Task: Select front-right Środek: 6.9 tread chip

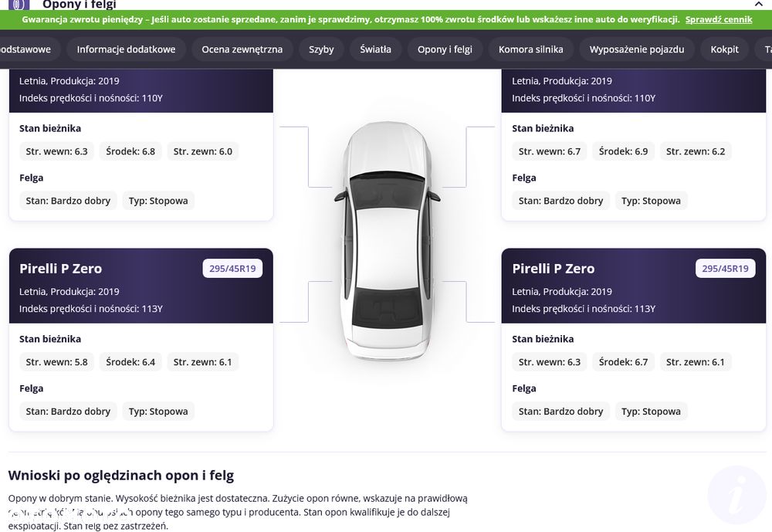Action: 623,151
